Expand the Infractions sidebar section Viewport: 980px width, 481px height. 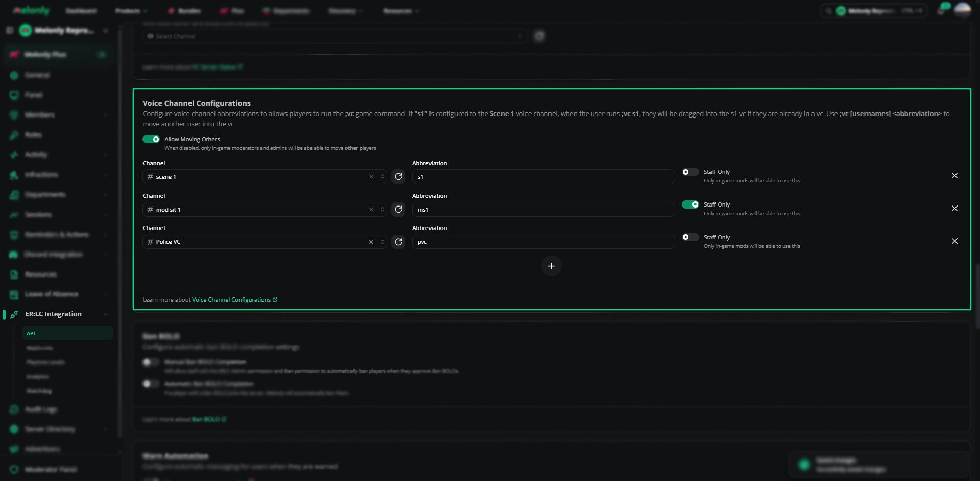(105, 175)
